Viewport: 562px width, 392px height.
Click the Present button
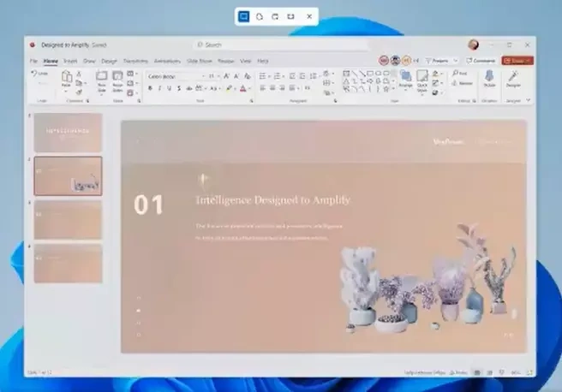pyautogui.click(x=437, y=61)
